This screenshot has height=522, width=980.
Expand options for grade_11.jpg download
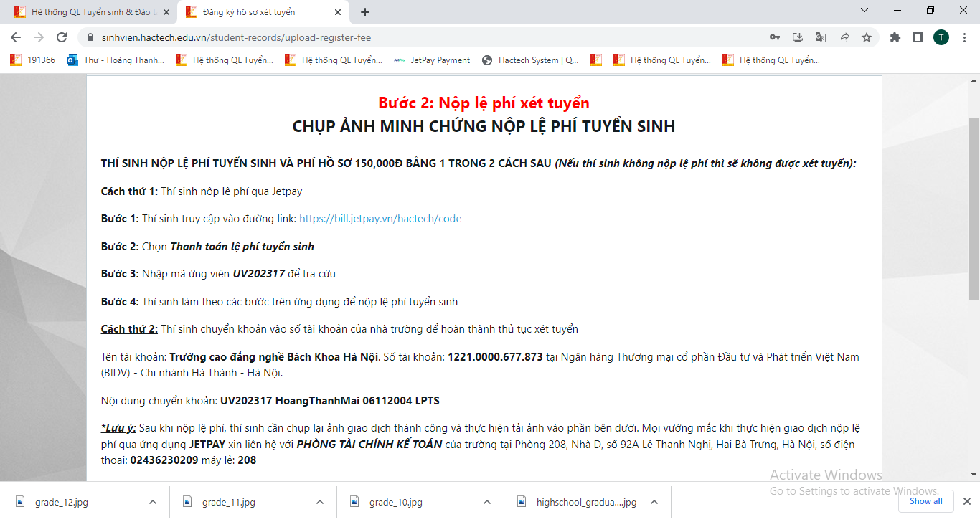point(319,502)
